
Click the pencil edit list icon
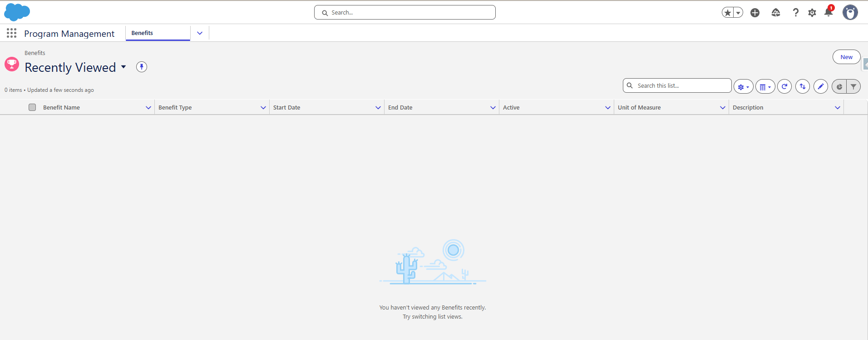point(821,86)
